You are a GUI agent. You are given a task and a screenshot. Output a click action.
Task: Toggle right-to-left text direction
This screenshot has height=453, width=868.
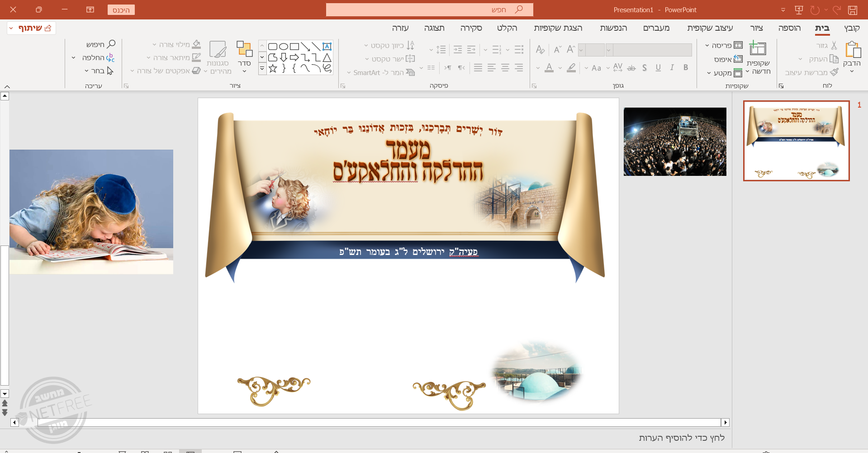pos(461,68)
